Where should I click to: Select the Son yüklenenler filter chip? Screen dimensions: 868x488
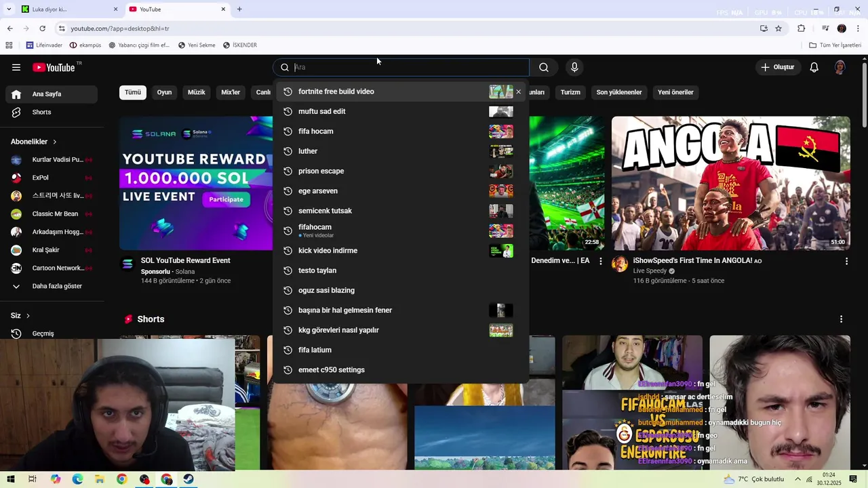(x=619, y=92)
